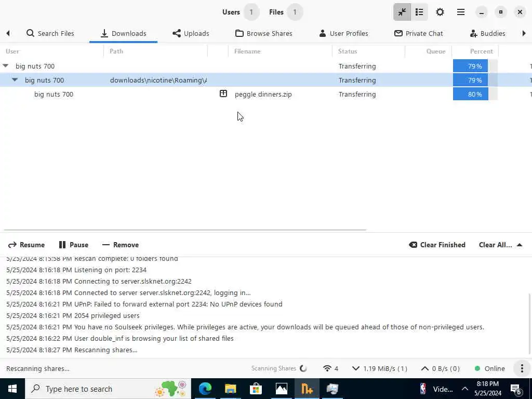
Task: Open the Photos app taskbar icon
Action: 281,389
